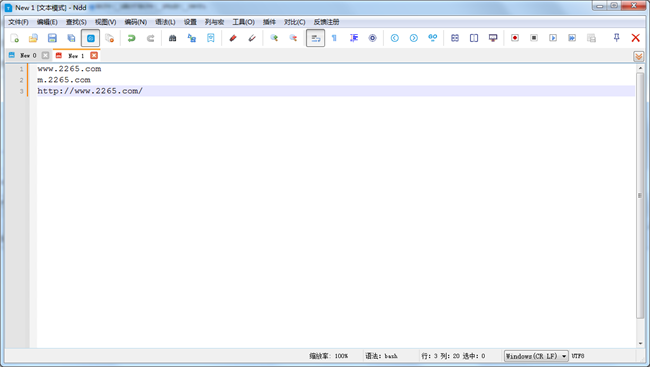Go to the previous position arrow
Screen dimensions: 650x367
(x=395, y=38)
